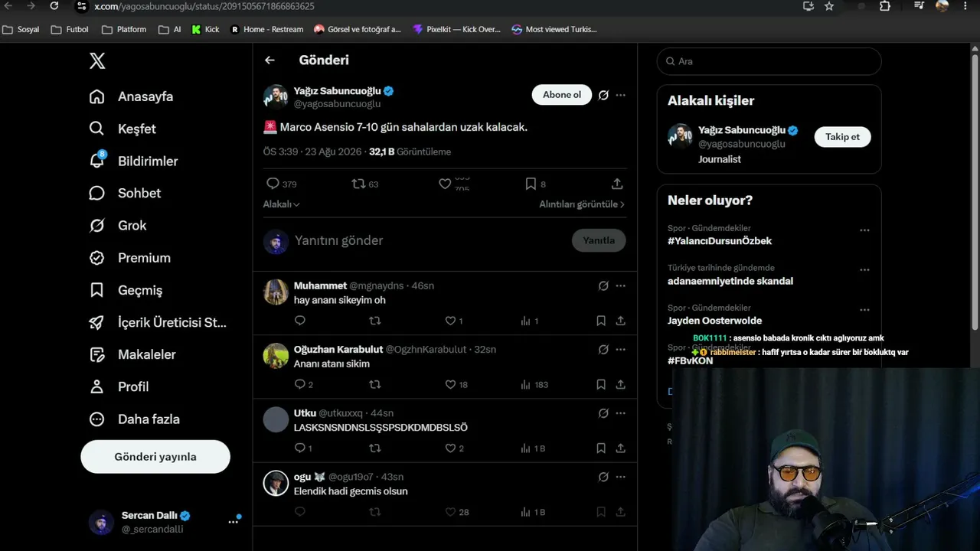Click the Yanıtla button
This screenshot has height=551, width=980.
[599, 240]
